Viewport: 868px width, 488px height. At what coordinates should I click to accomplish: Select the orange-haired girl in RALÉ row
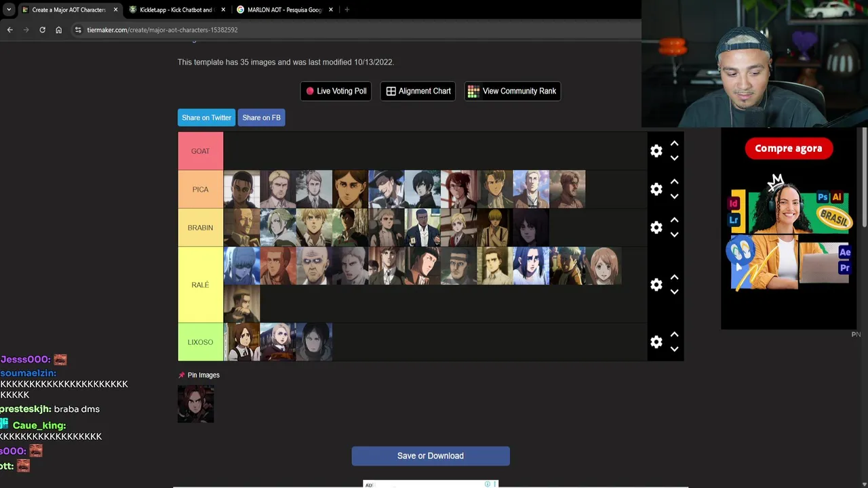(x=604, y=266)
